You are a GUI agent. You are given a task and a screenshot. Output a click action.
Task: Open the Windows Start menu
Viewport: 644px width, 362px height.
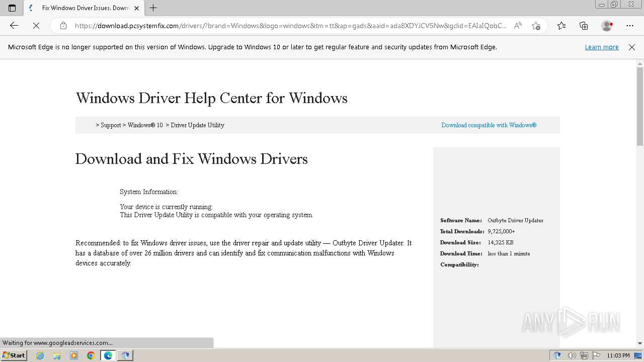14,355
